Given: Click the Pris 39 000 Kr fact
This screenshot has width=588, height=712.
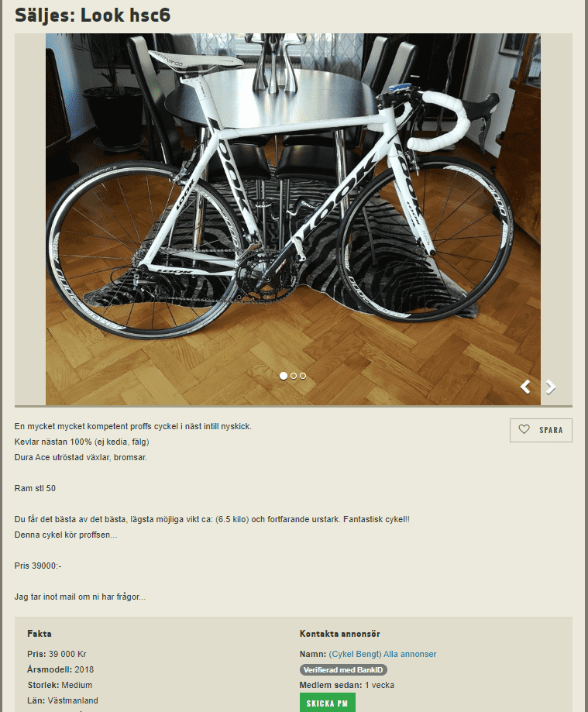Looking at the screenshot, I should pos(57,654).
